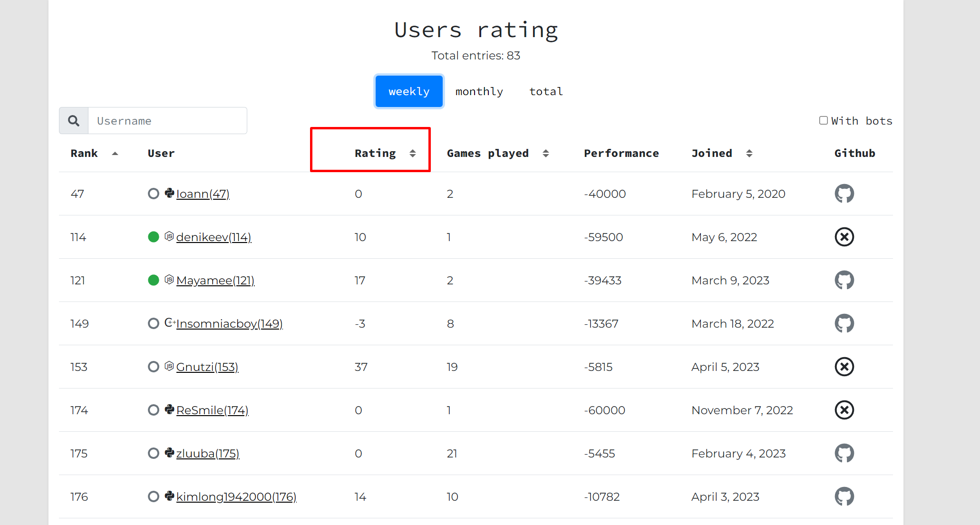
Task: Switch to the monthly tab
Action: pos(479,91)
